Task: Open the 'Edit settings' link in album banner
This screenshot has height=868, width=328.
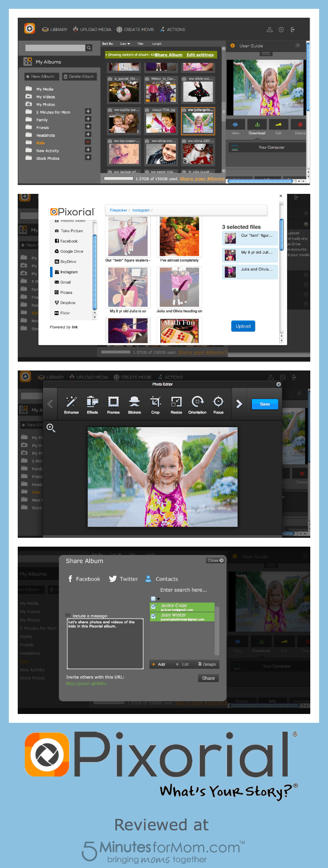Action: click(200, 55)
